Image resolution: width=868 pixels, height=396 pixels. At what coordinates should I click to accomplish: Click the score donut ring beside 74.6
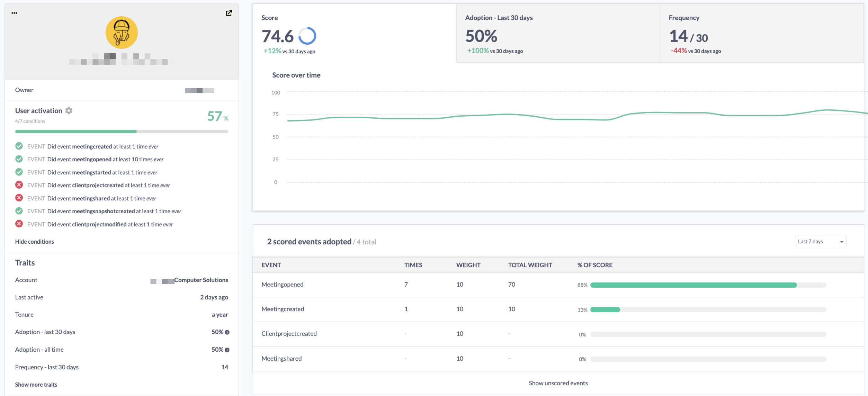[x=307, y=36]
